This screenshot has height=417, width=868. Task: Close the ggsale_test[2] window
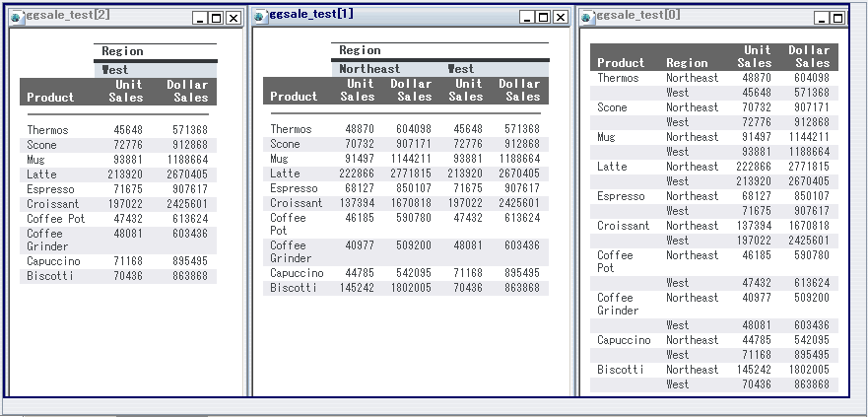point(234,19)
